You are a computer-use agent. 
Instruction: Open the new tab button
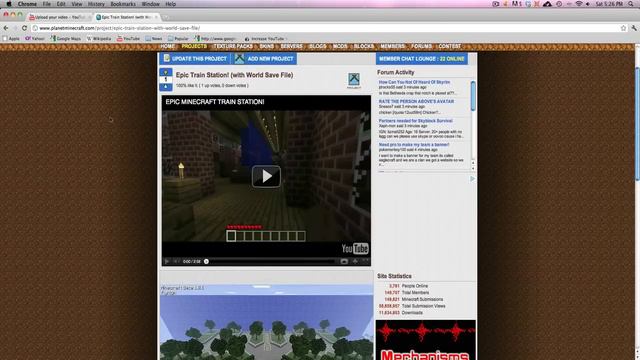165,17
